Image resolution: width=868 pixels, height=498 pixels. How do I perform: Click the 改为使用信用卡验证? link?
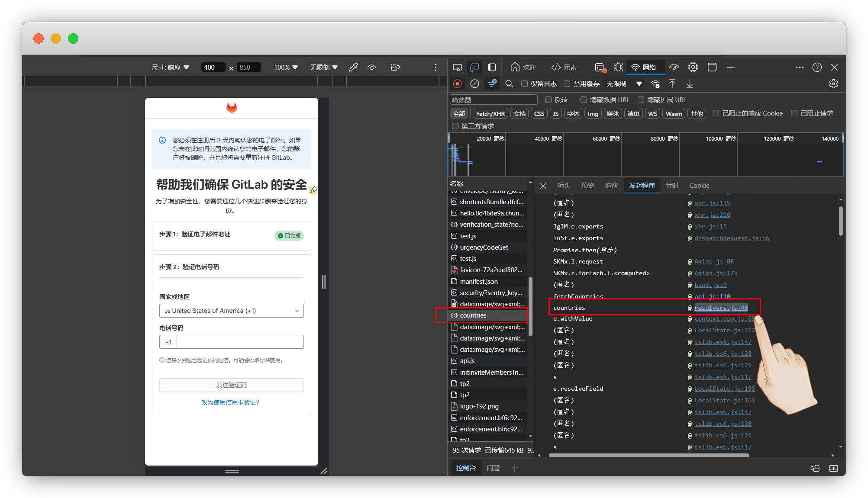click(x=230, y=402)
